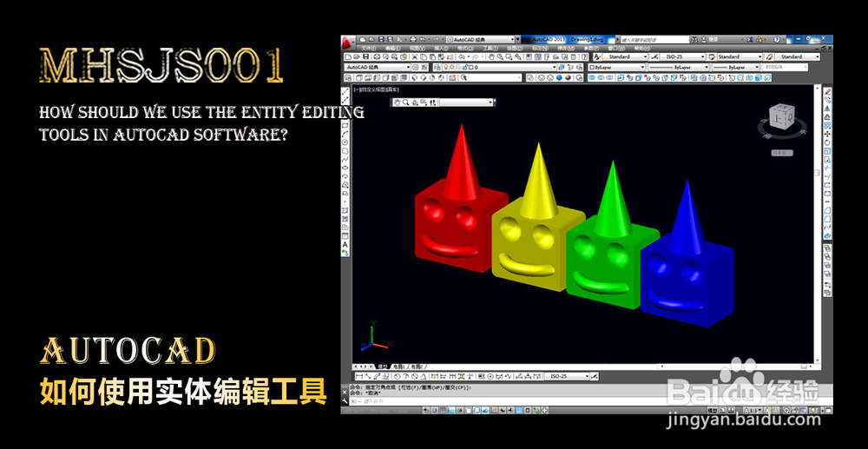Open 工具 Tools menu
Screen dimensions: 868x449
tap(490, 48)
